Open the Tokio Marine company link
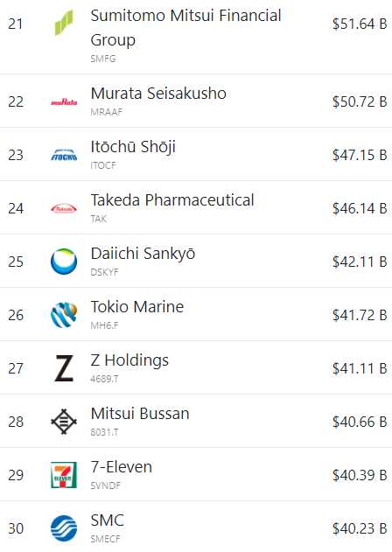The width and height of the screenshot is (392, 552). 137,307
